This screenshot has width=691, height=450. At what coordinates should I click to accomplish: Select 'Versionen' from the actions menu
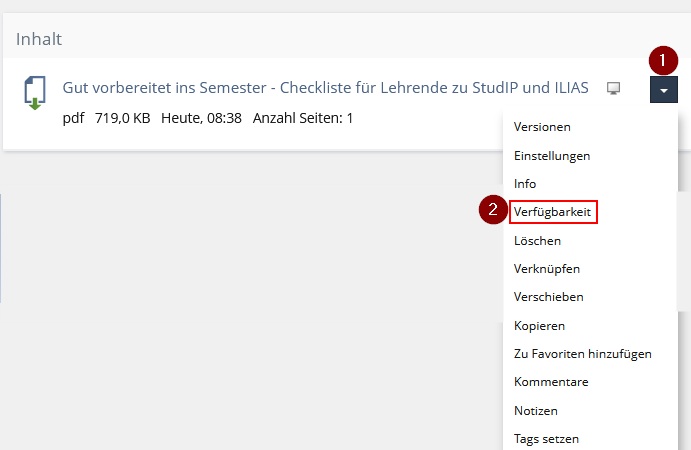point(542,127)
